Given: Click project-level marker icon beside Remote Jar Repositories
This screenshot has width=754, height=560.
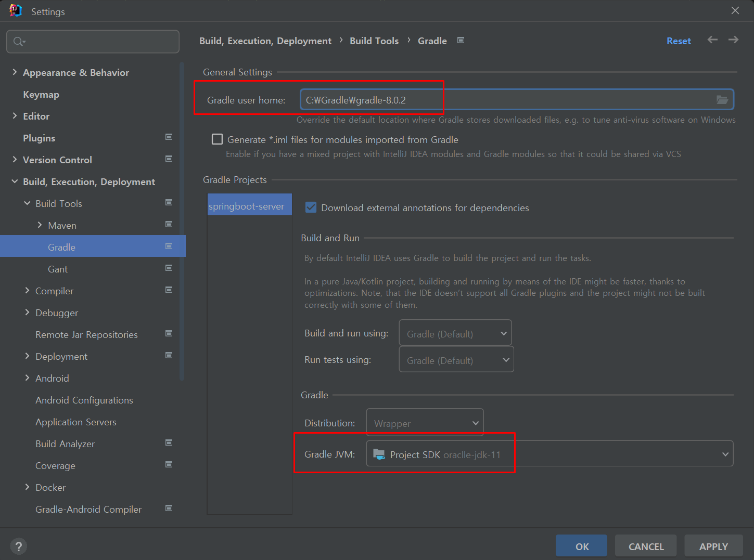Looking at the screenshot, I should (169, 333).
